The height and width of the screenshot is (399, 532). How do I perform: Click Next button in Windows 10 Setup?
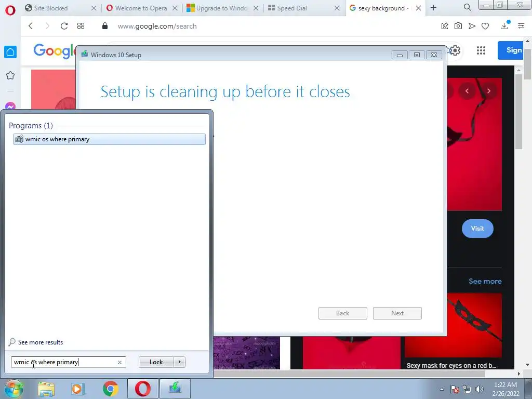pos(397,313)
